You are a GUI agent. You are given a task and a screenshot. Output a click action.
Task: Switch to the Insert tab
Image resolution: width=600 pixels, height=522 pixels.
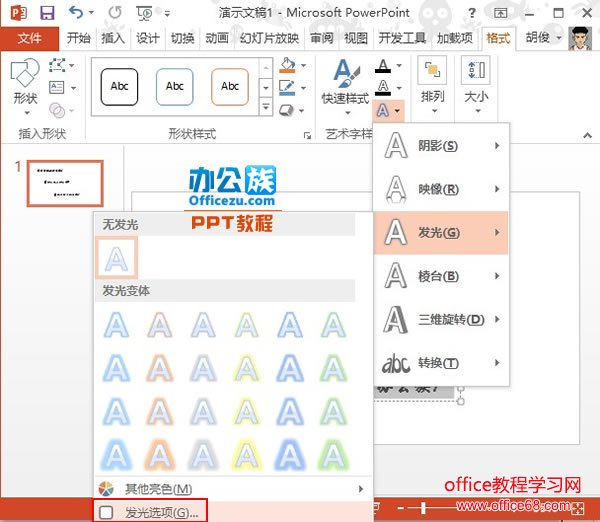[112, 38]
